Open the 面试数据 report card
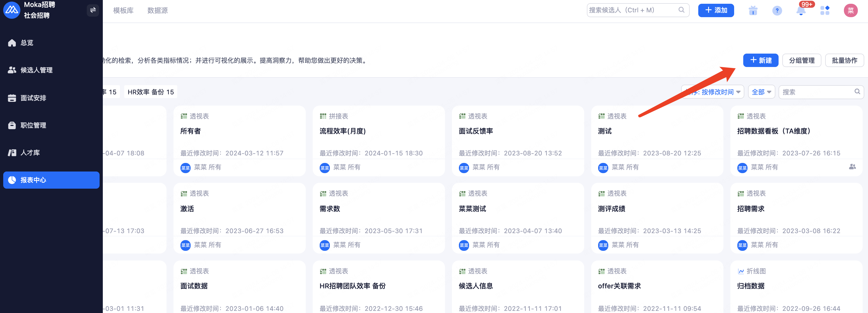The width and height of the screenshot is (868, 313). point(240,287)
